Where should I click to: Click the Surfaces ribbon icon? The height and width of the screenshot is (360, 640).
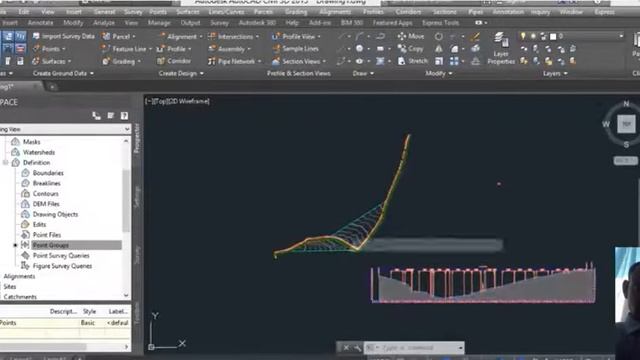[x=36, y=61]
